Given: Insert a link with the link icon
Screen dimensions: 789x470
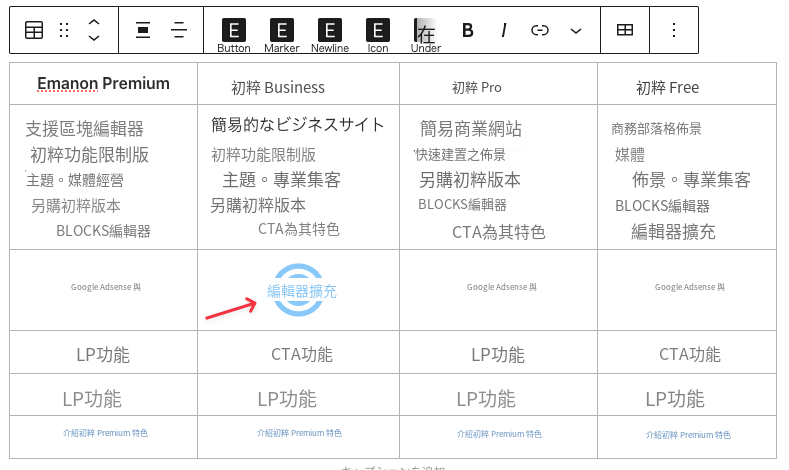Looking at the screenshot, I should click(539, 30).
